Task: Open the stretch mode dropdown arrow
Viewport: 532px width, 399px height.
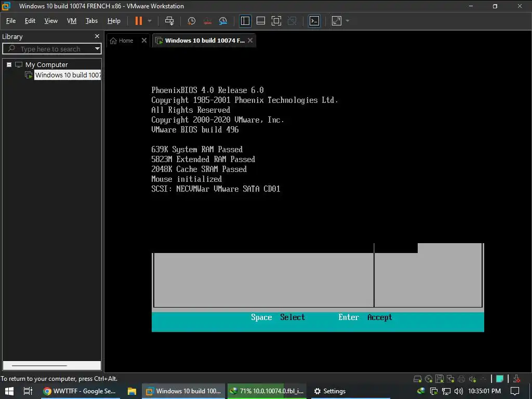Action: pyautogui.click(x=348, y=21)
